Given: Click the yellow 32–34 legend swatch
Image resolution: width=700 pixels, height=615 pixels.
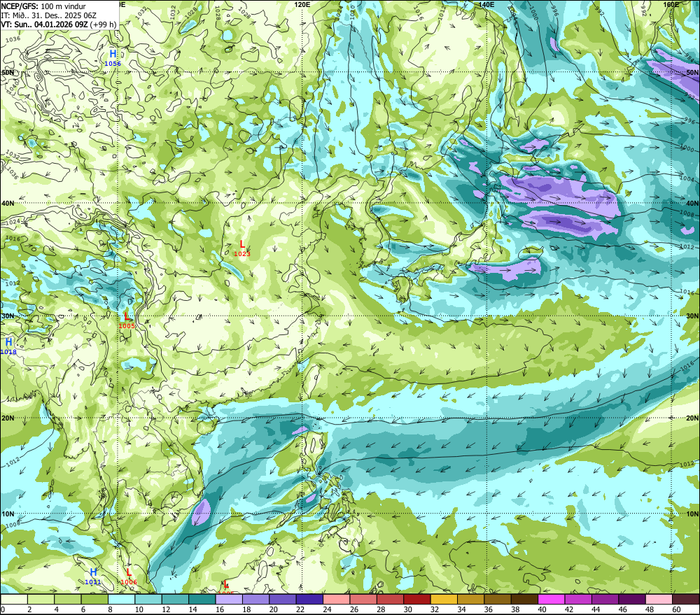Looking at the screenshot, I should point(444,599).
